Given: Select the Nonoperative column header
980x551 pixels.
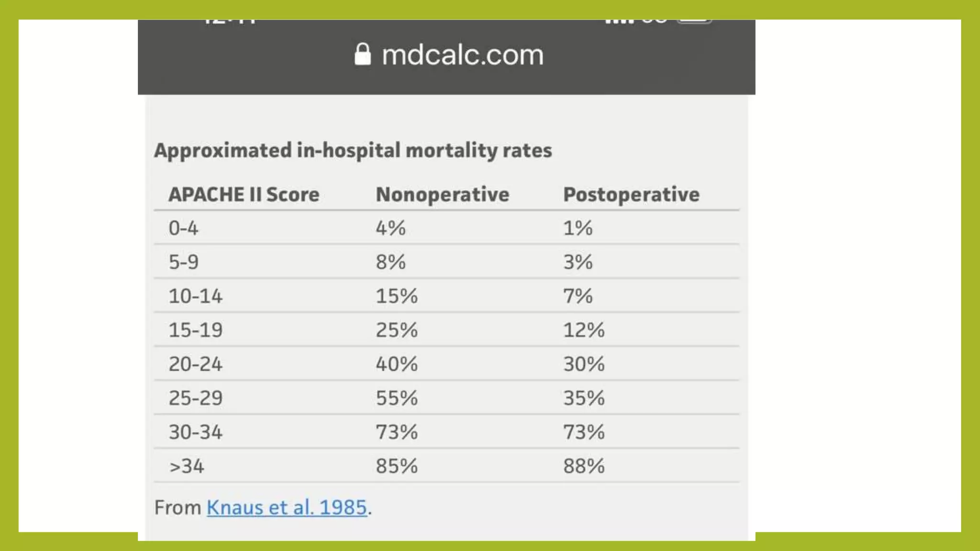Looking at the screenshot, I should 442,195.
